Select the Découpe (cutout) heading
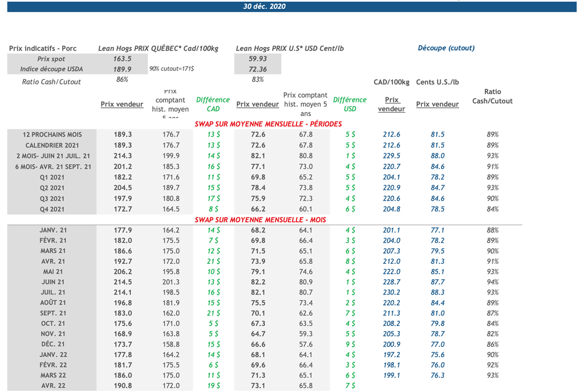Viewport: 584px width, 392px height. pyautogui.click(x=446, y=48)
